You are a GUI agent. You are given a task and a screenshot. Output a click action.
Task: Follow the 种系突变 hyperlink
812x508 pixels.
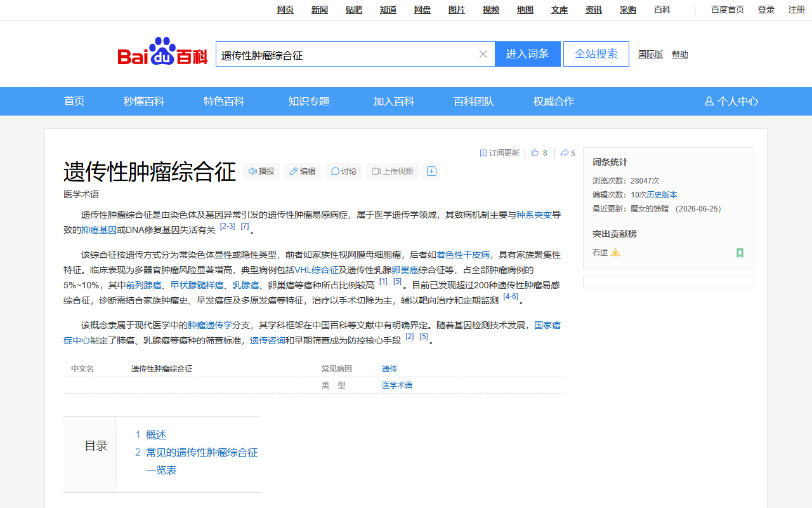534,215
